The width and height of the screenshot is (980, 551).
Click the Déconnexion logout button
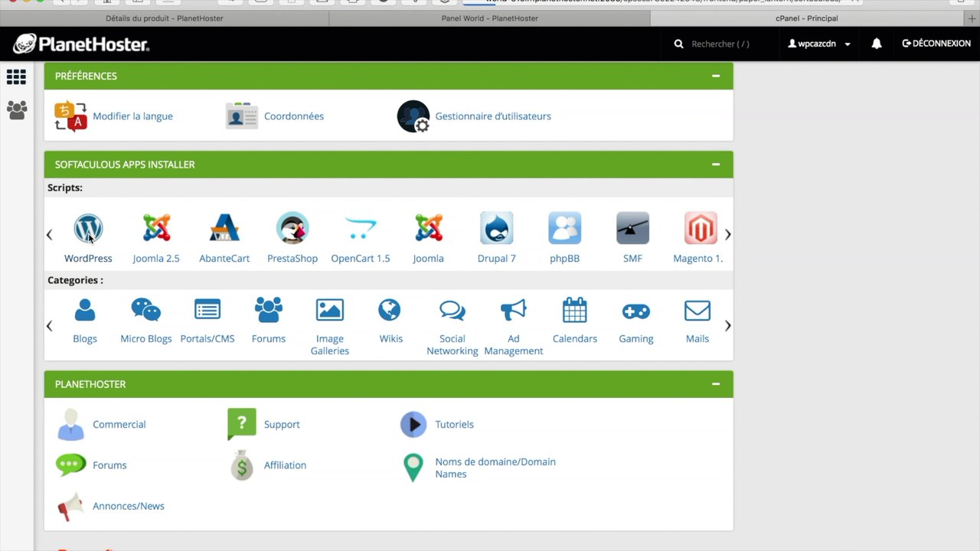coord(936,44)
